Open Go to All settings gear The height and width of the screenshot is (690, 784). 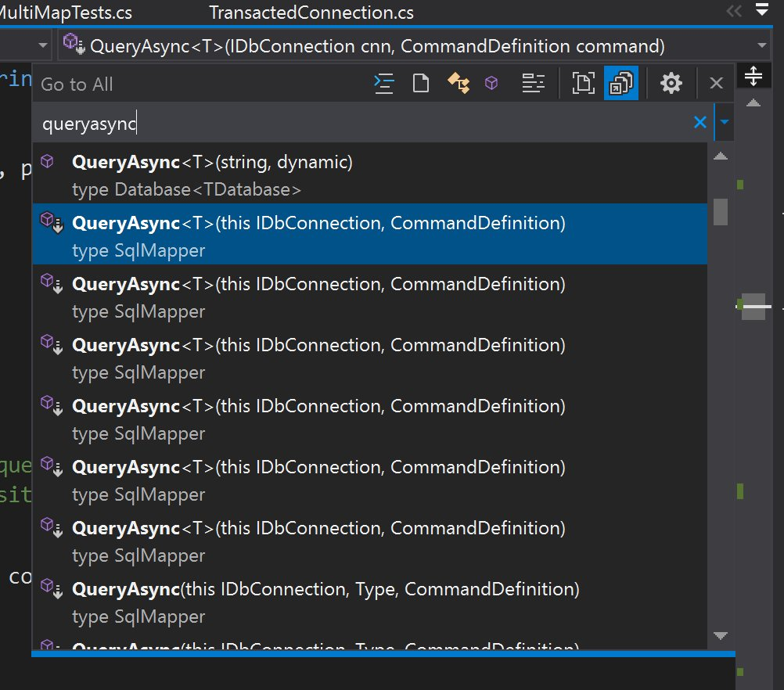point(671,83)
